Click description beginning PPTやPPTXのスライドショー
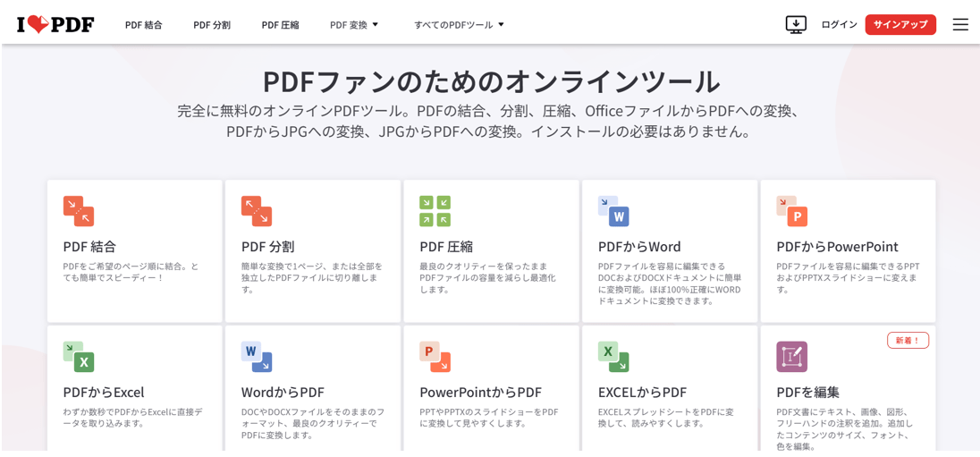This screenshot has height=457, width=980. (489, 418)
